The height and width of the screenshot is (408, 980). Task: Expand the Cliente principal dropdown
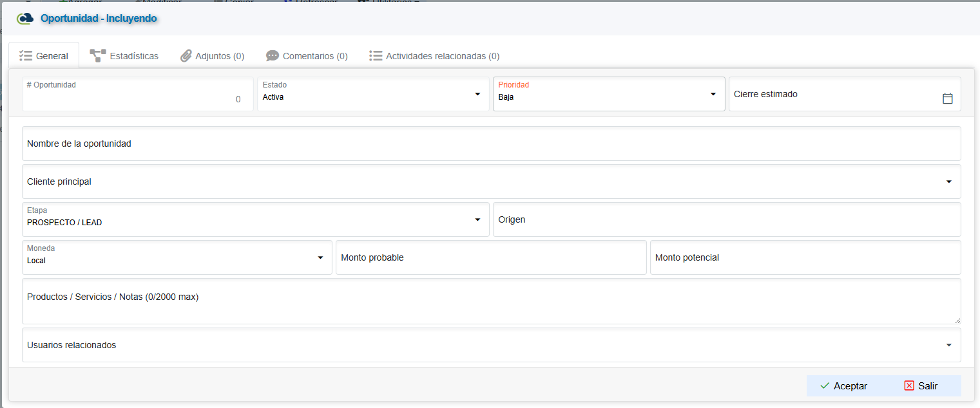click(x=948, y=182)
